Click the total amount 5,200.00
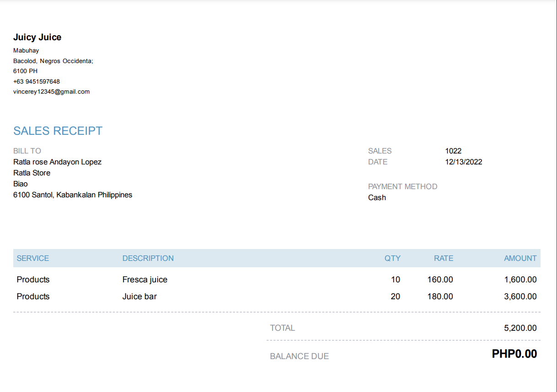 [520, 328]
